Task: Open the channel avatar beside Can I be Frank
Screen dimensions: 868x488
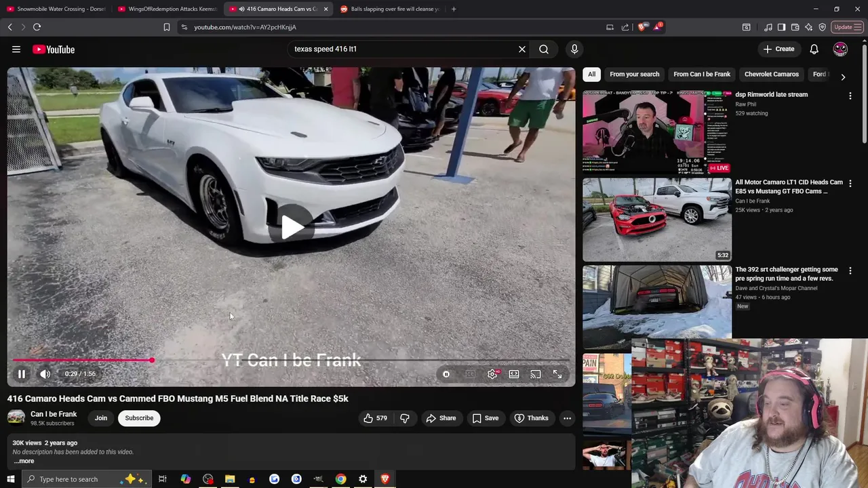Action: [16, 418]
